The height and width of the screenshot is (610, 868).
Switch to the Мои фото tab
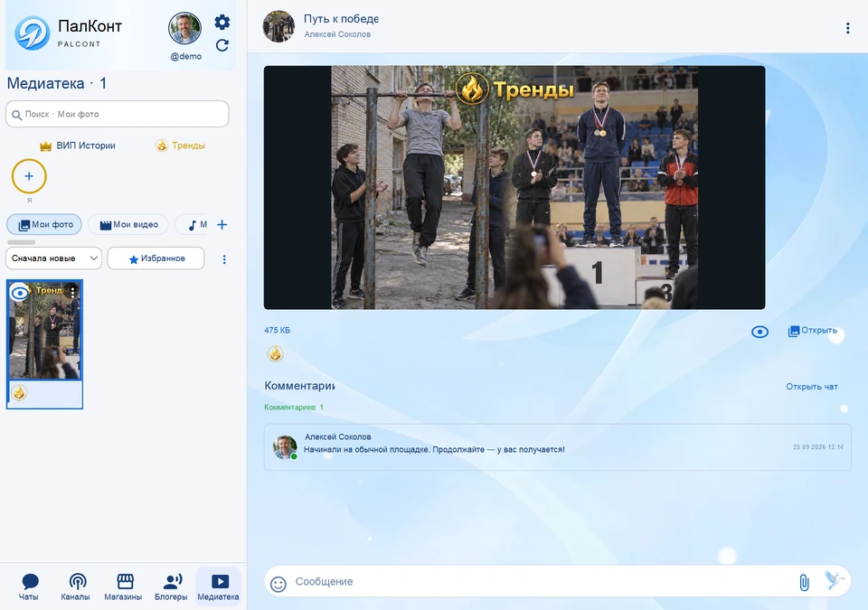tap(44, 225)
